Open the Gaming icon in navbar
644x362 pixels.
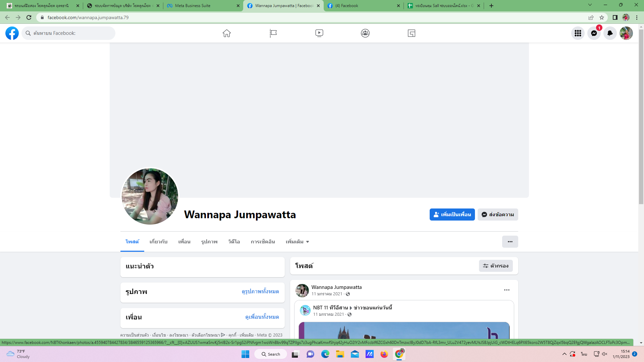pyautogui.click(x=412, y=33)
